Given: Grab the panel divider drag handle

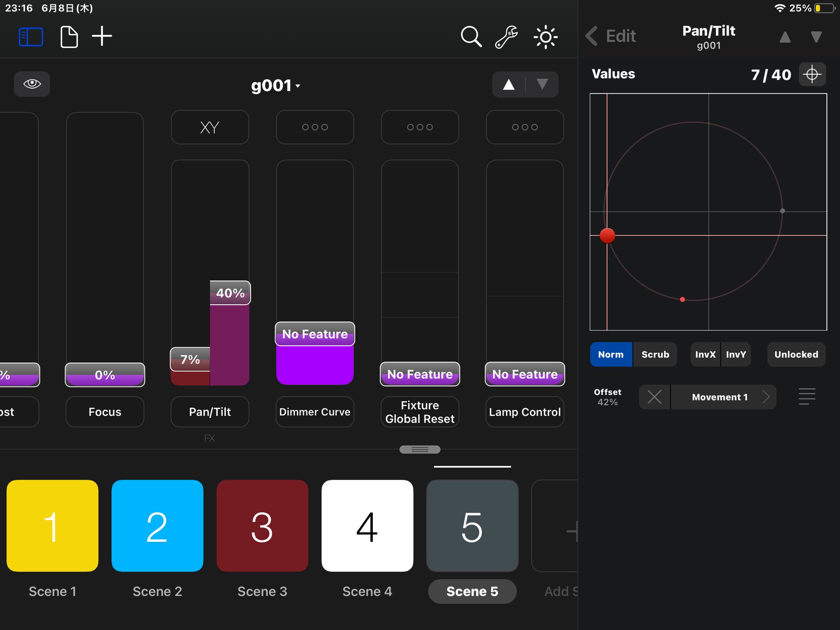Looking at the screenshot, I should pyautogui.click(x=420, y=449).
